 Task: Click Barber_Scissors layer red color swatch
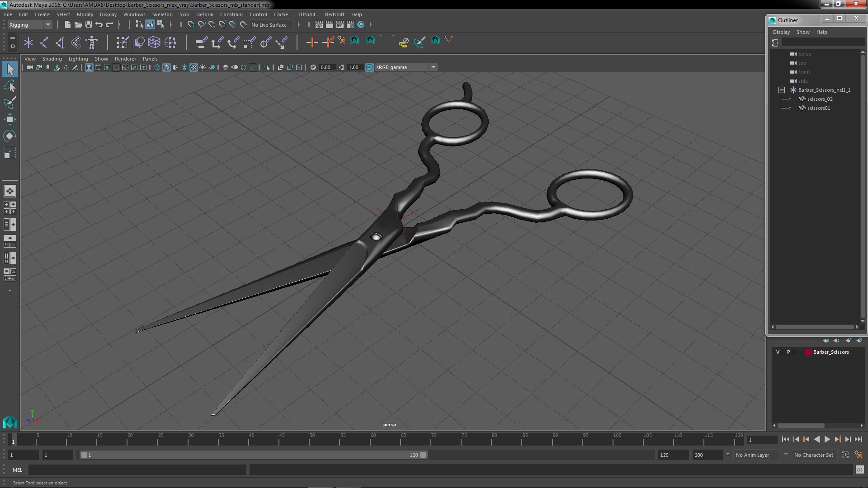(x=808, y=352)
